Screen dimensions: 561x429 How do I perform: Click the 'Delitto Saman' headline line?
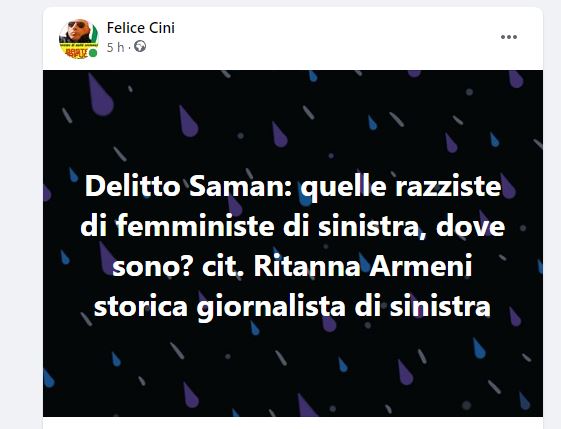click(x=293, y=187)
